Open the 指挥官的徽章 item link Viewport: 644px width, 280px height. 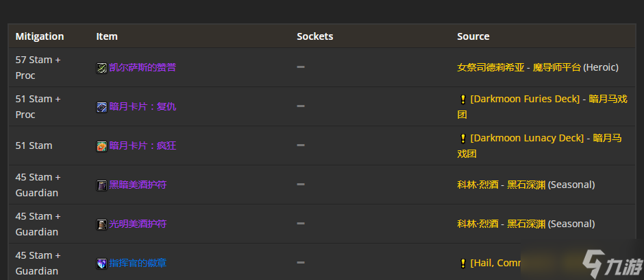coord(138,263)
